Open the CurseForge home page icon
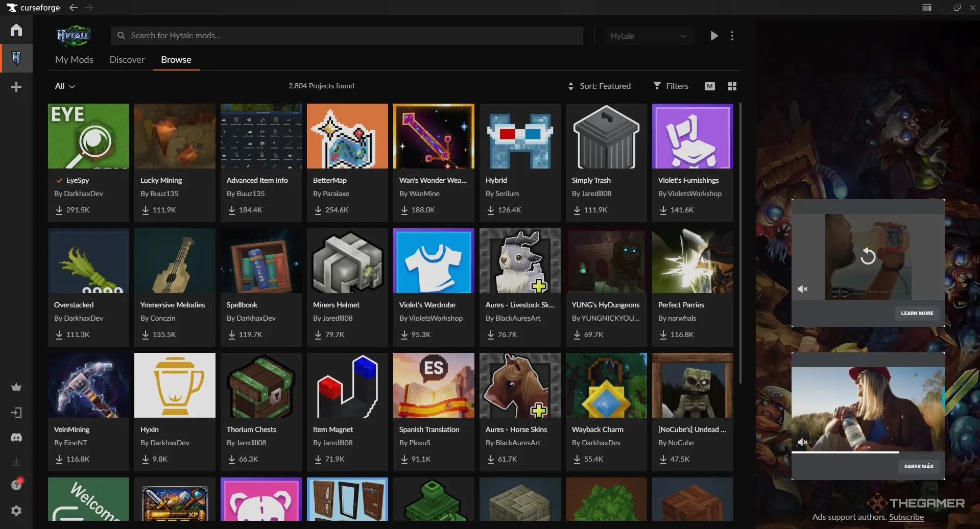 [x=16, y=30]
